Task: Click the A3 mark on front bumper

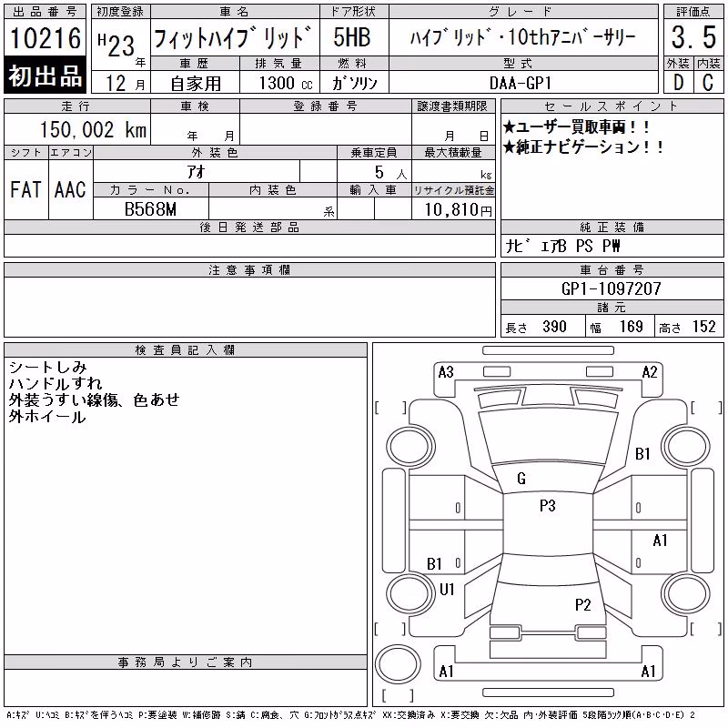Action: click(x=446, y=372)
